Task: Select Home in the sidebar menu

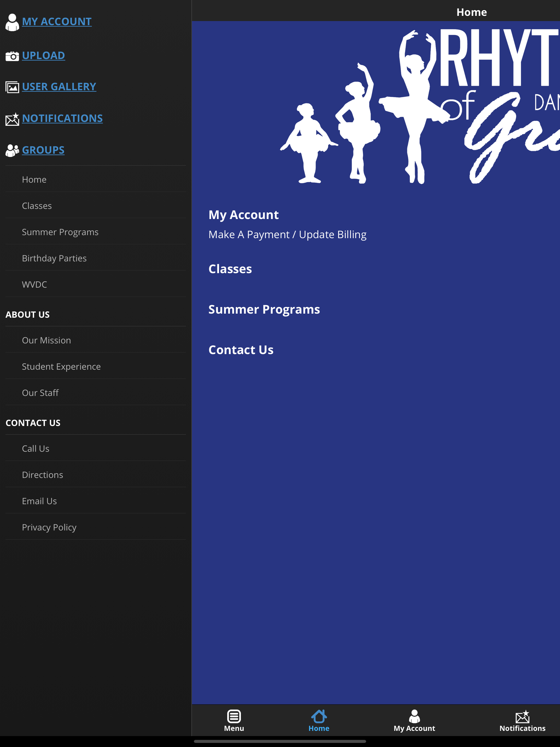Action: click(x=96, y=179)
